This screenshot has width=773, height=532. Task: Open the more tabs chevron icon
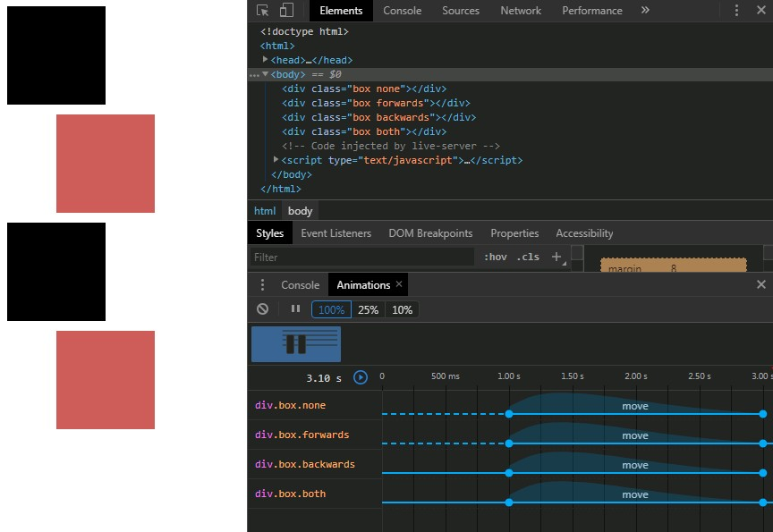pos(645,10)
